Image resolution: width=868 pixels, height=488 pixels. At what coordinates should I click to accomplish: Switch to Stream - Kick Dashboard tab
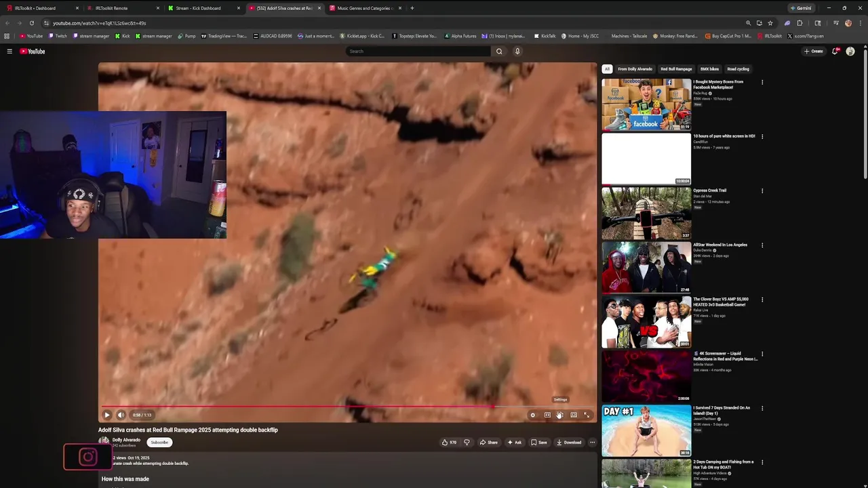(x=203, y=8)
